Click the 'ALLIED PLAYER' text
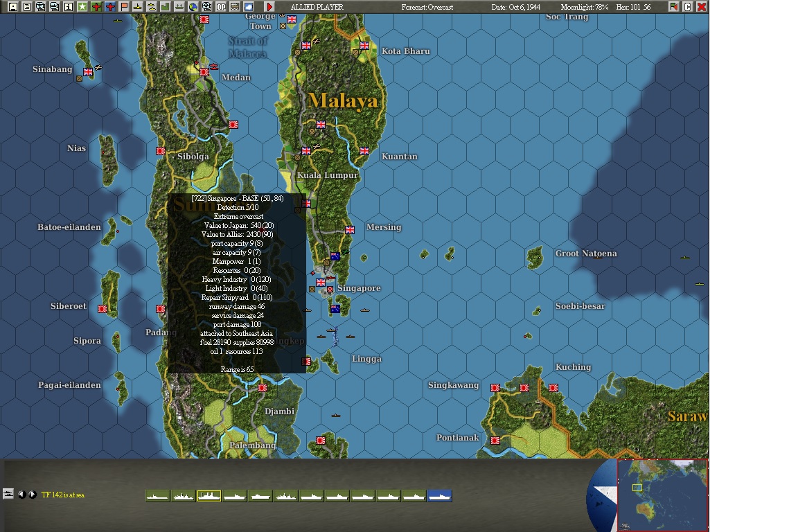 coord(317,7)
